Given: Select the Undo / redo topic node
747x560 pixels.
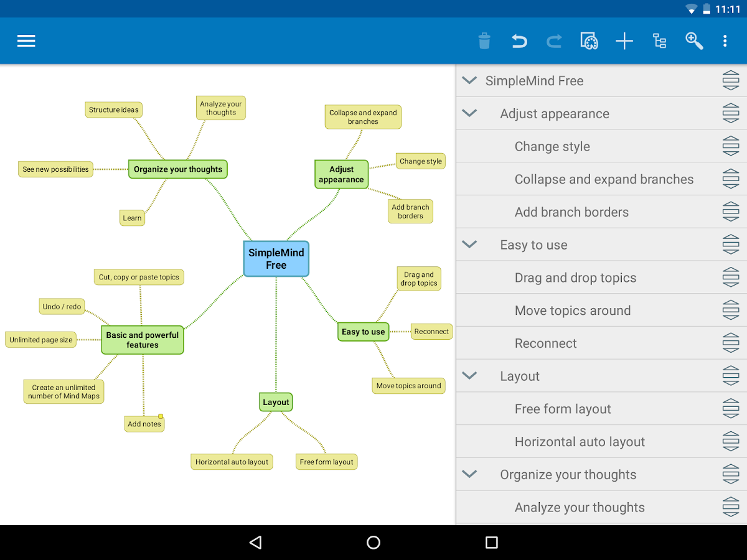Looking at the screenshot, I should pos(62,307).
